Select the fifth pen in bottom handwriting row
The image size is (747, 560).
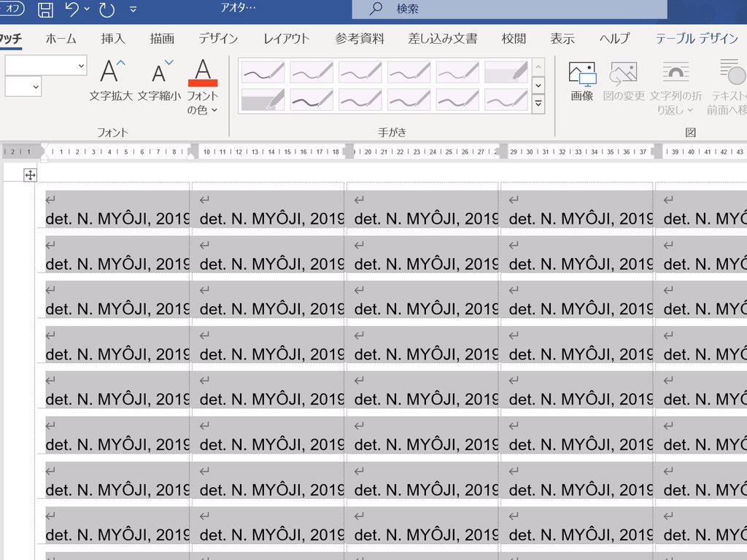457,100
